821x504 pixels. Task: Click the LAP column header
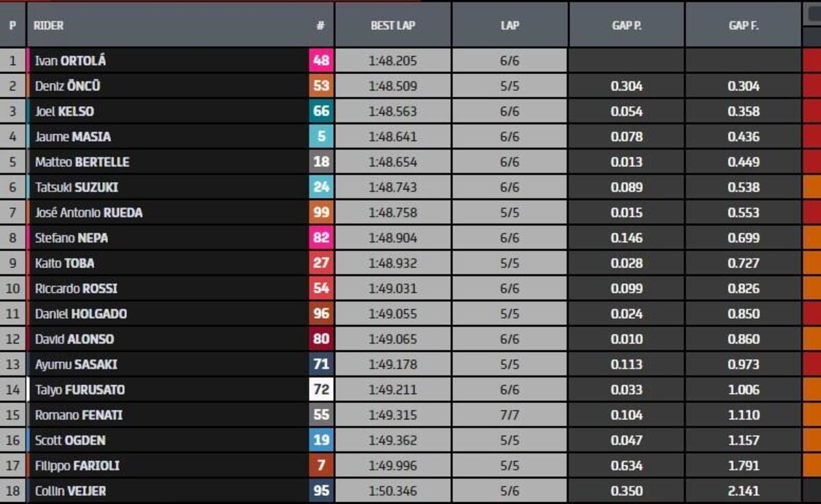click(x=510, y=25)
